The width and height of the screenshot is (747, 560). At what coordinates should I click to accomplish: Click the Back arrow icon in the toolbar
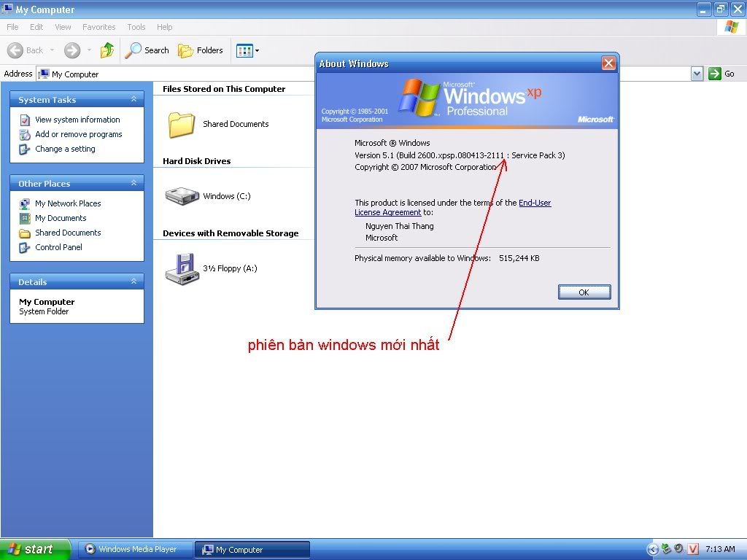15,50
